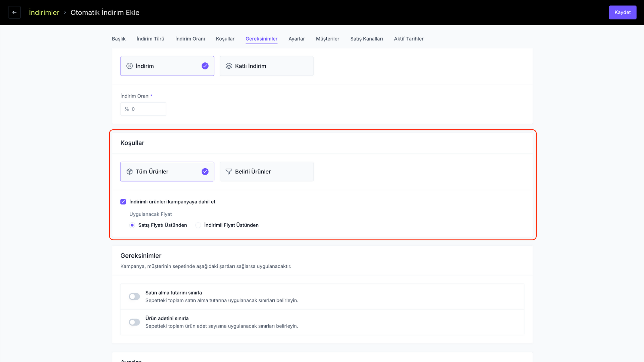
Task: Choose the Tüm Ürünler option card
Action: click(167, 172)
